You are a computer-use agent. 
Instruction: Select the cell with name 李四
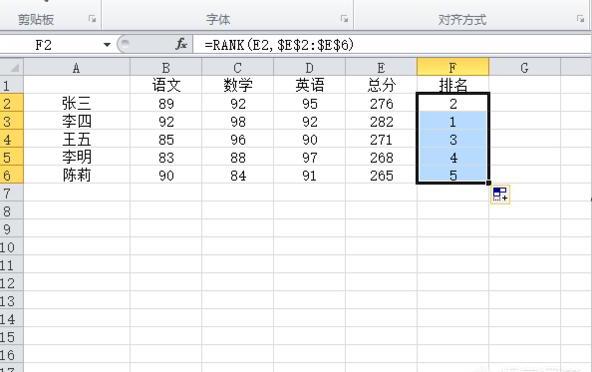(77, 121)
